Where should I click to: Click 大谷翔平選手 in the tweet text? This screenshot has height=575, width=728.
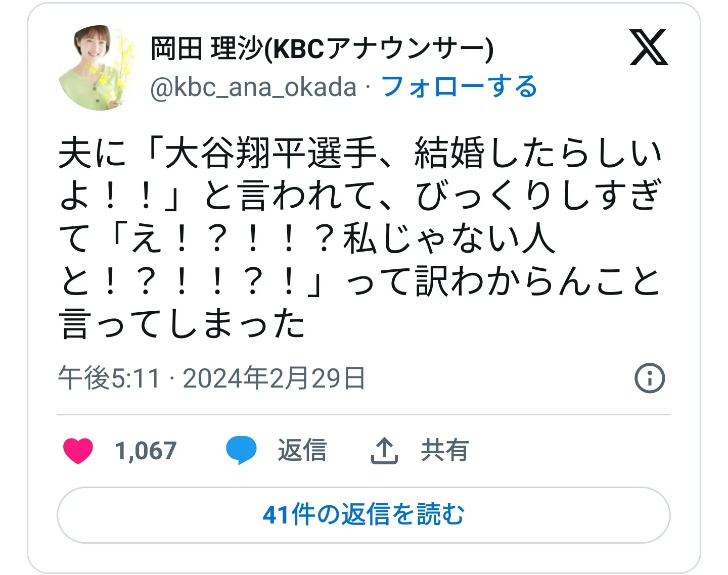coord(271,153)
